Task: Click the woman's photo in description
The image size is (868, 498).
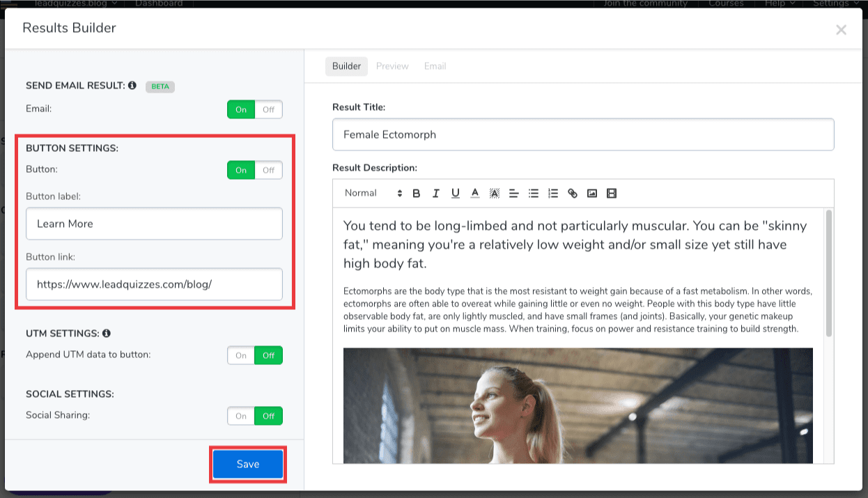Action: pos(578,405)
